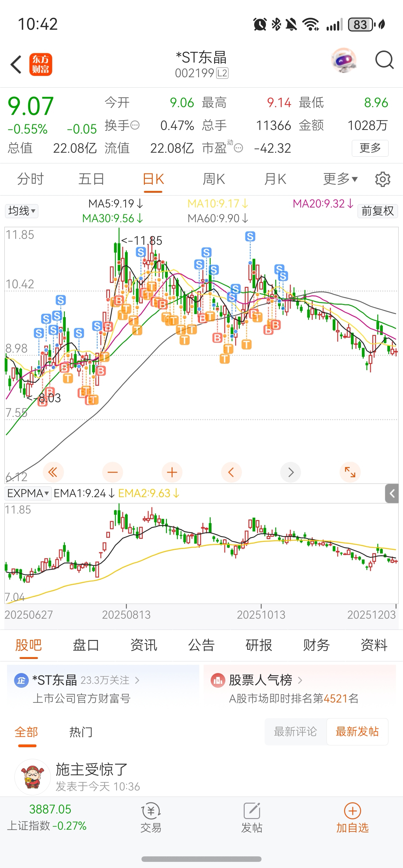Tap the alarm icon in status bar
This screenshot has height=868, width=403.
click(x=260, y=24)
